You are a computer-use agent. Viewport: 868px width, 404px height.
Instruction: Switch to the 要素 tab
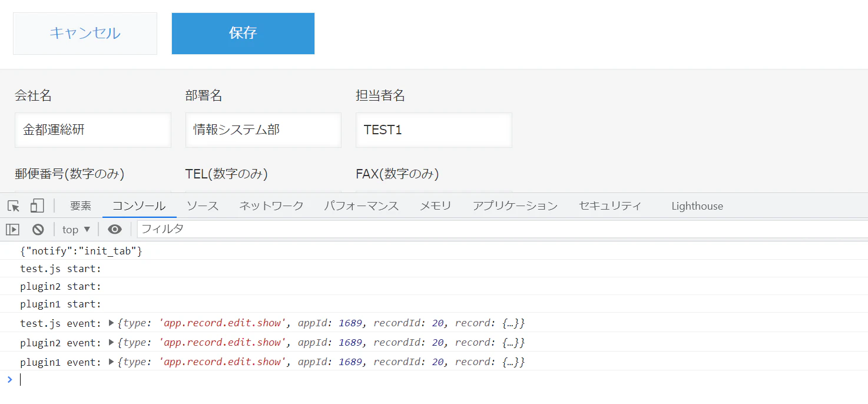(81, 206)
